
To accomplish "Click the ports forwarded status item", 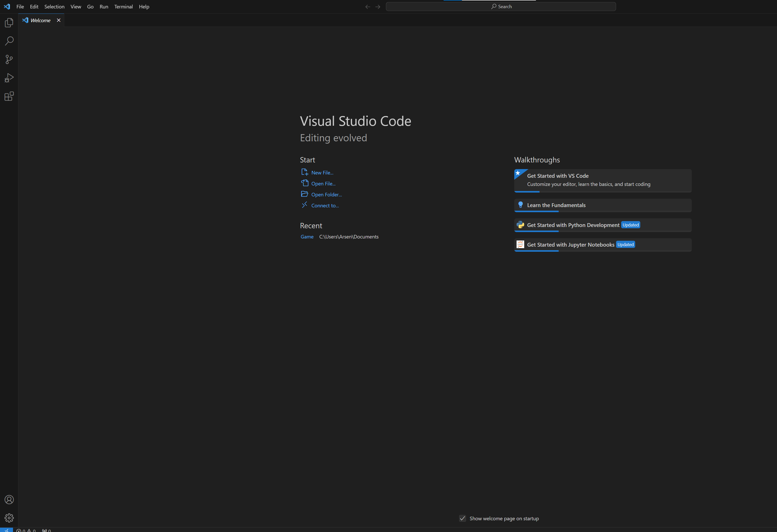I will (46, 530).
